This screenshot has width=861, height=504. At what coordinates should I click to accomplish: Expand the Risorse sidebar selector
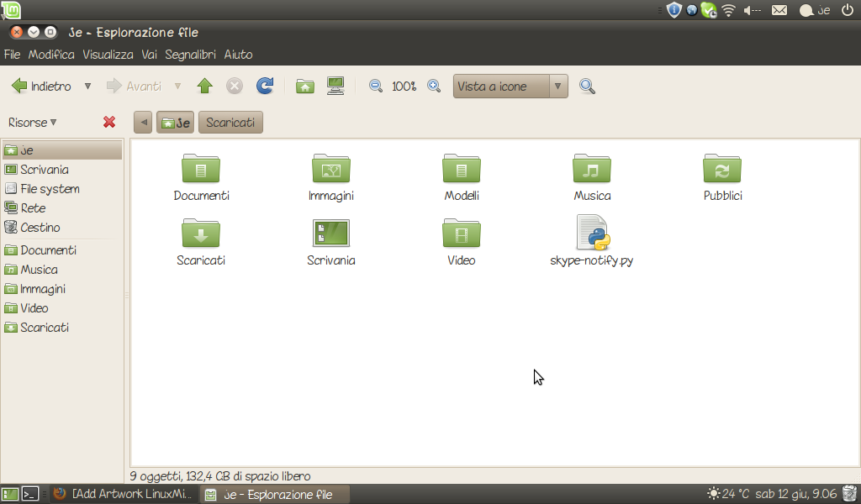[33, 123]
